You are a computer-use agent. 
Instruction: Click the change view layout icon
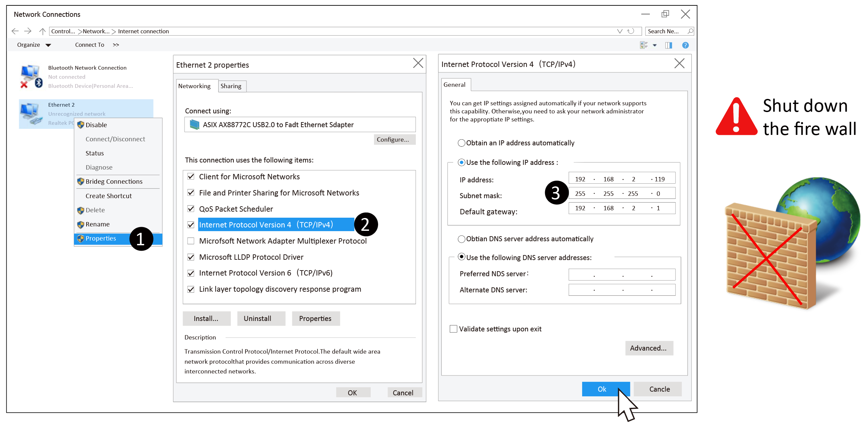[x=643, y=45]
